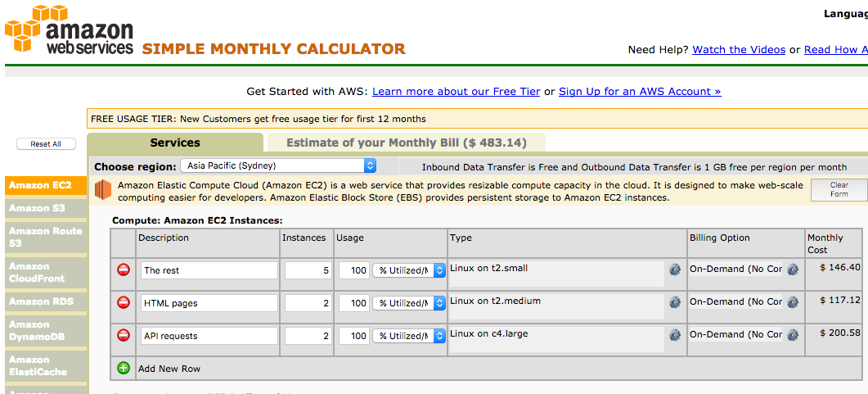Edit the 'The rest' description field
This screenshot has width=868, height=394.
pyautogui.click(x=209, y=270)
